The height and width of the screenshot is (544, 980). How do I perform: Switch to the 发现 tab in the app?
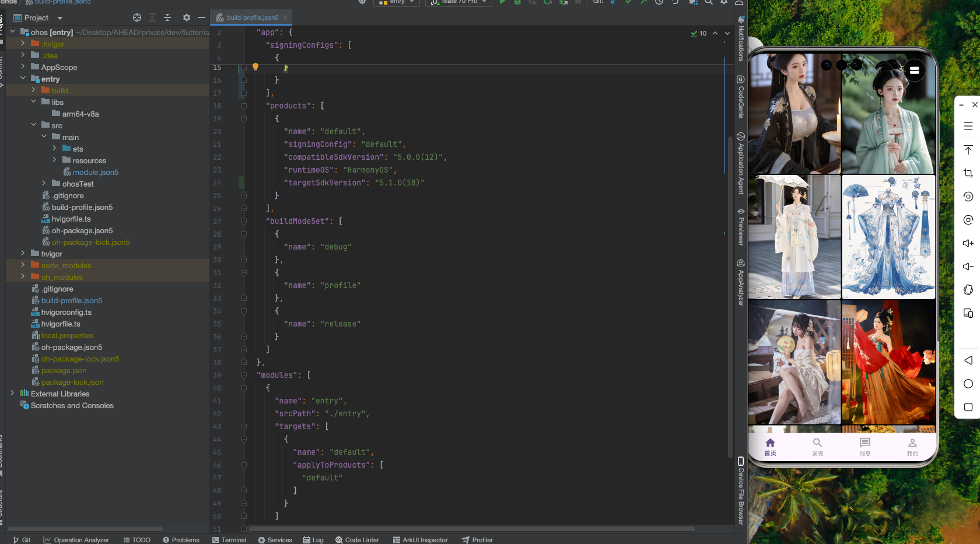(x=817, y=447)
